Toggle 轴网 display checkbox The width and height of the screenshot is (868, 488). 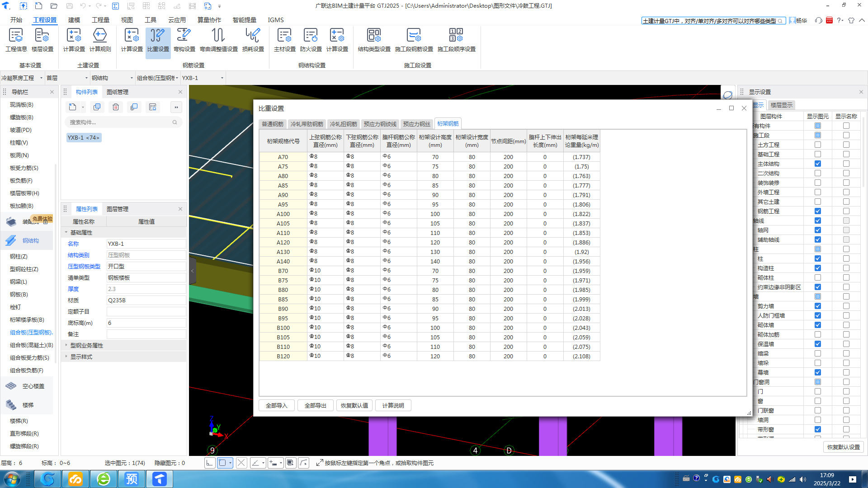(x=818, y=230)
